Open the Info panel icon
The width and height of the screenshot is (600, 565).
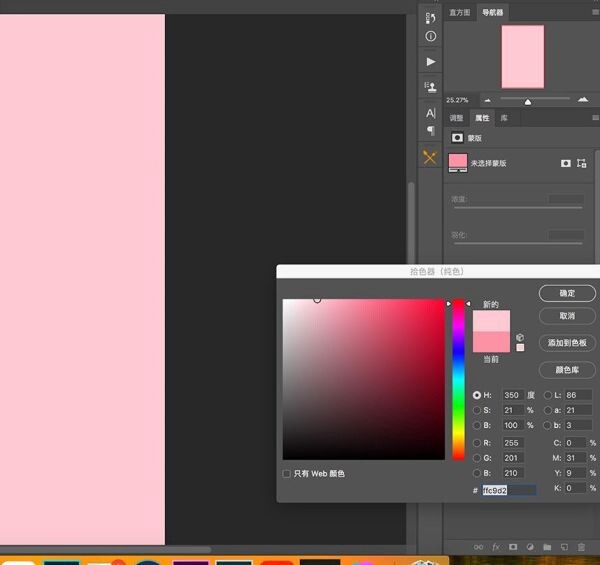(430, 36)
